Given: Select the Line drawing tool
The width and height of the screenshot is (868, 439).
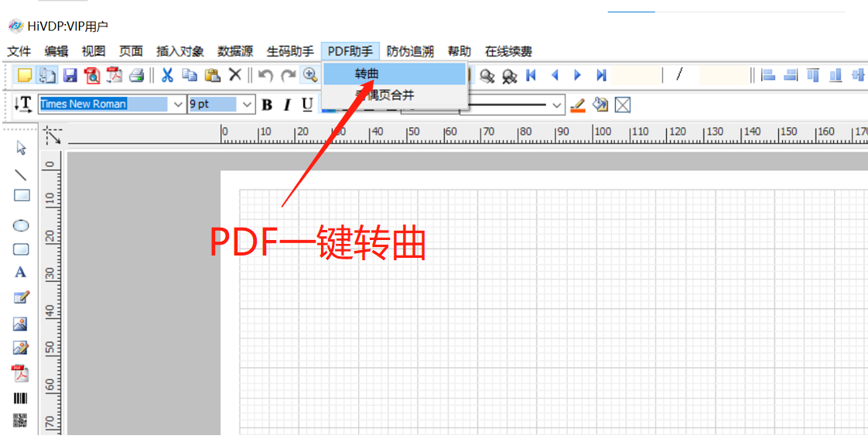Looking at the screenshot, I should click(20, 175).
